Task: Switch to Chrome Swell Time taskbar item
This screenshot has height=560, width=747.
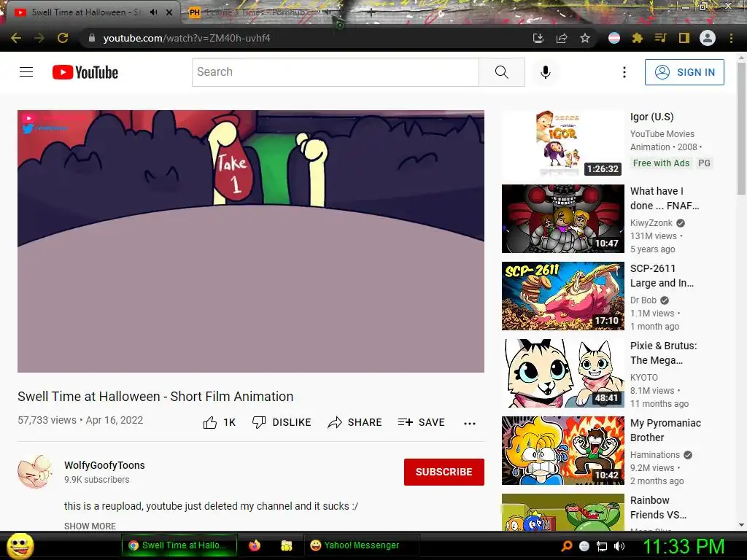Action: [179, 545]
